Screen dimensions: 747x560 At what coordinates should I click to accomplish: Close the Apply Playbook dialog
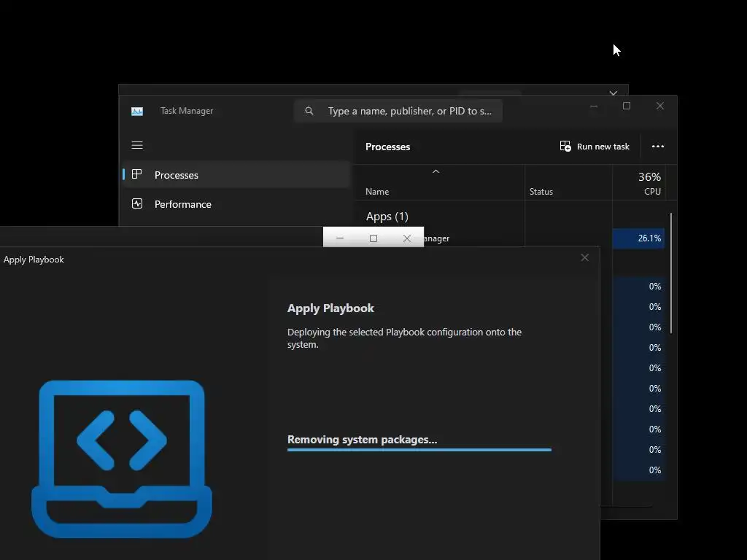point(585,257)
